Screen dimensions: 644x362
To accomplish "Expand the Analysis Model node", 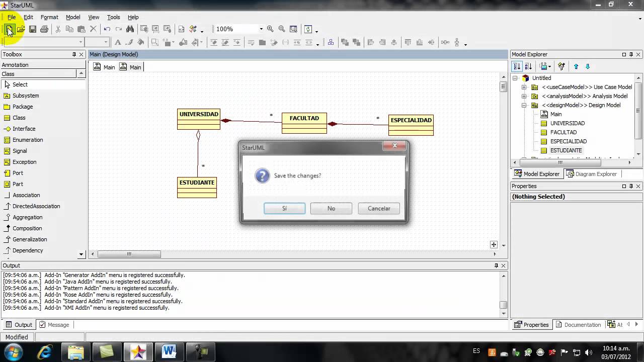I will 524,96.
